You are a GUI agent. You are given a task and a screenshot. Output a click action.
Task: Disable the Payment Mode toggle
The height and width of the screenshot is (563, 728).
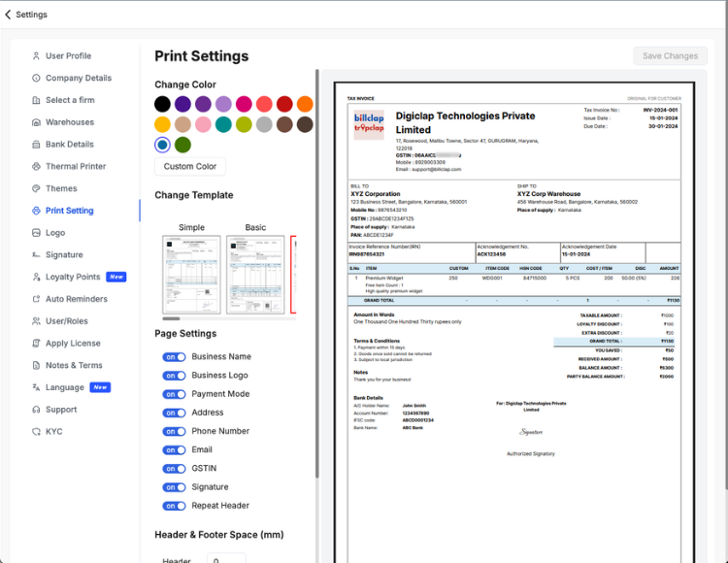(174, 394)
